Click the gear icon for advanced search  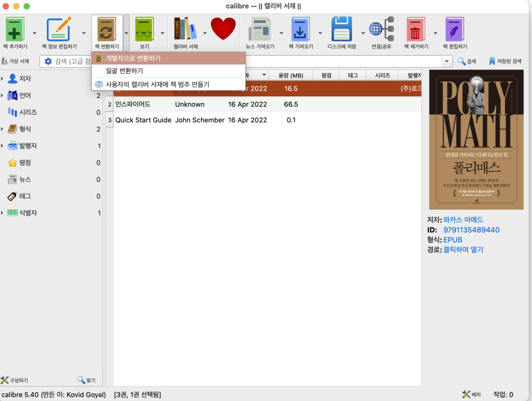[x=48, y=61]
